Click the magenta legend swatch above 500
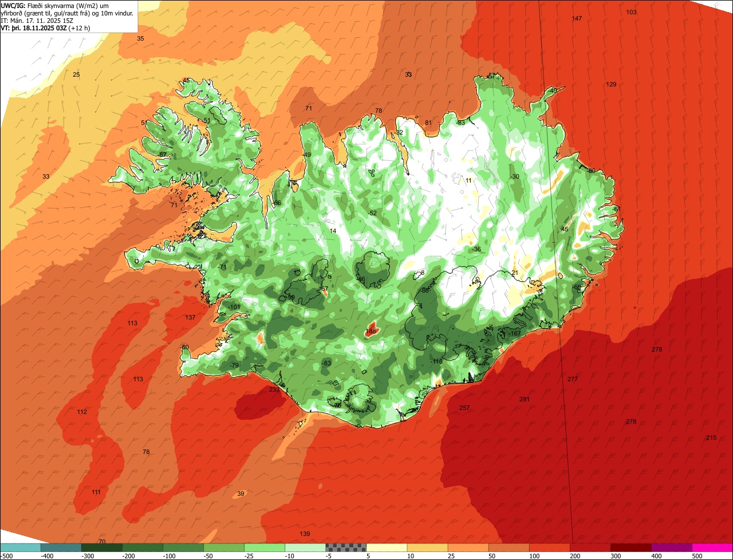733x560 pixels. 712,547
